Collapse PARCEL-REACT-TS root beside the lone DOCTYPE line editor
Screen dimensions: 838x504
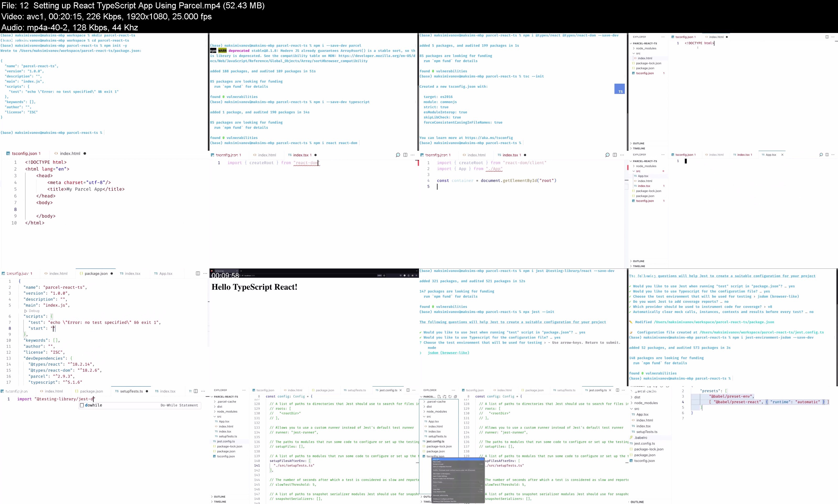click(631, 43)
